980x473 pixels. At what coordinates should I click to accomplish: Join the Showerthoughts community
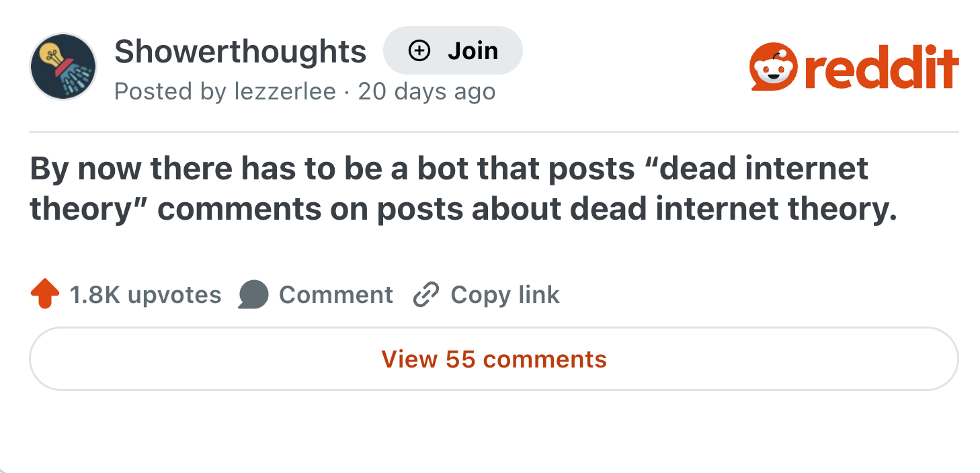[x=452, y=50]
